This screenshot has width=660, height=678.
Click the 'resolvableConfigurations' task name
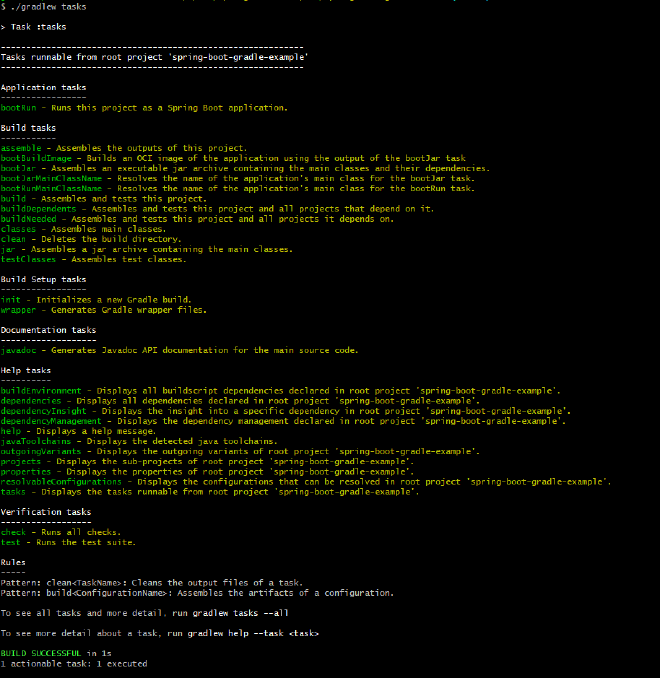pyautogui.click(x=61, y=482)
